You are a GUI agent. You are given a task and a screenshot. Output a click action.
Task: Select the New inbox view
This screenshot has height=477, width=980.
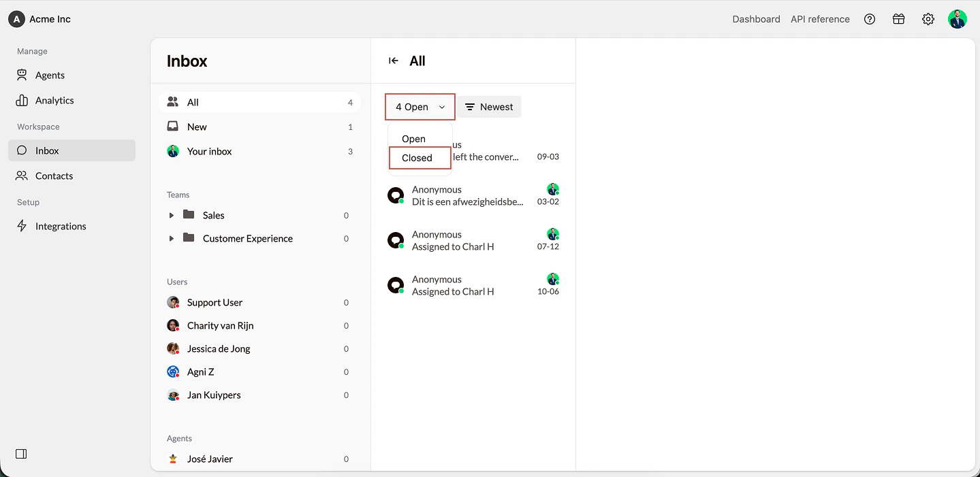pyautogui.click(x=260, y=127)
